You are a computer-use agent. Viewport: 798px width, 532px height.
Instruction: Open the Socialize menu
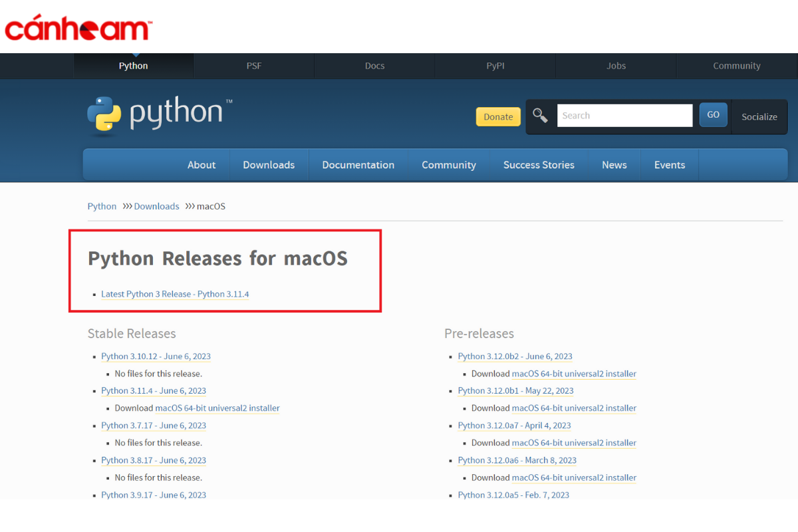point(759,116)
